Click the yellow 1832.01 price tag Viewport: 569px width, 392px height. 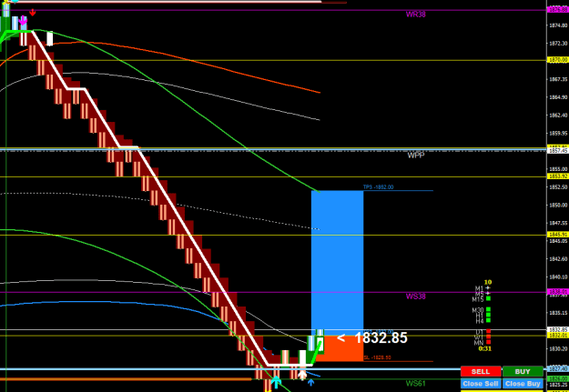(x=558, y=336)
